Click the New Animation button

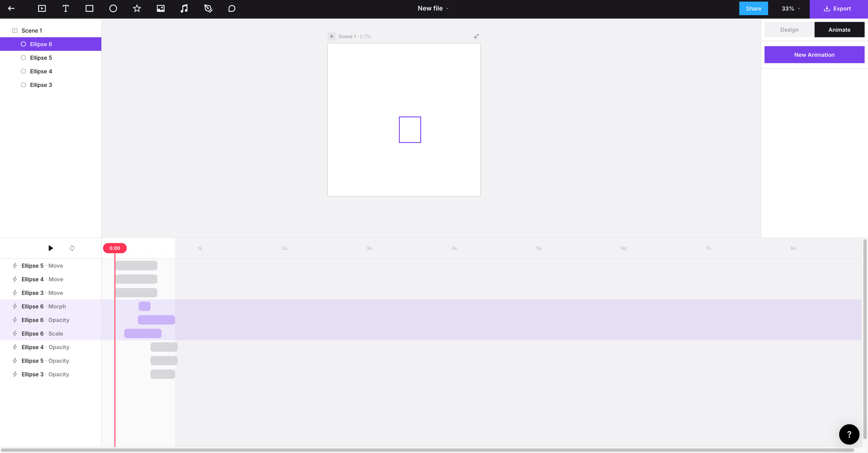coord(814,55)
